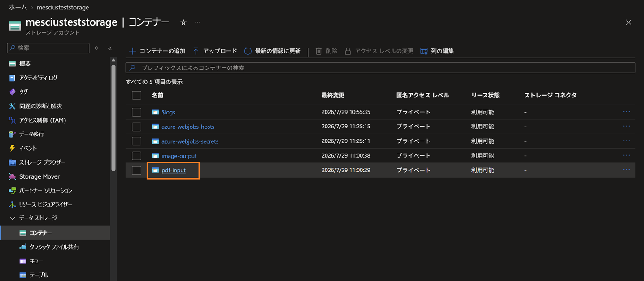Screen dimensions: 644x281
Task: Click the search magnifier in prefix filter
Action: [132, 68]
